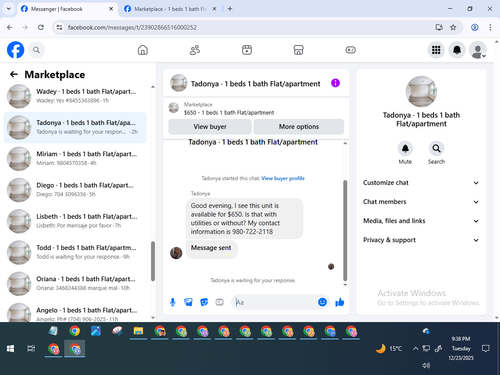Viewport: 500px width, 375px height.
Task: Choose a sticker icon in composer
Action: click(x=204, y=302)
